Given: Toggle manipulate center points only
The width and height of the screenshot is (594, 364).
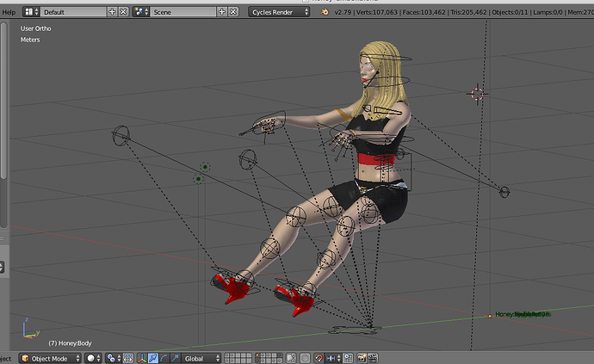Looking at the screenshot, I should point(128,358).
